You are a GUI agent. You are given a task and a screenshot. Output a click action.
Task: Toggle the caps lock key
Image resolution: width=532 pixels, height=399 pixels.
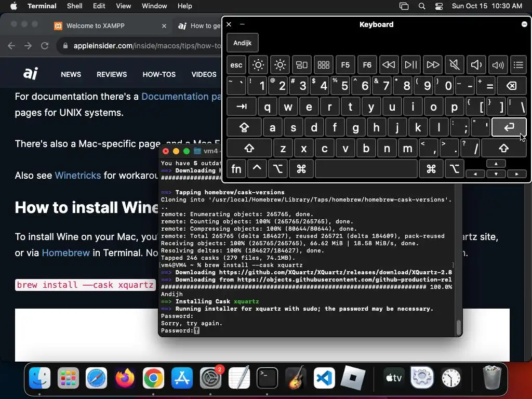pos(244,128)
